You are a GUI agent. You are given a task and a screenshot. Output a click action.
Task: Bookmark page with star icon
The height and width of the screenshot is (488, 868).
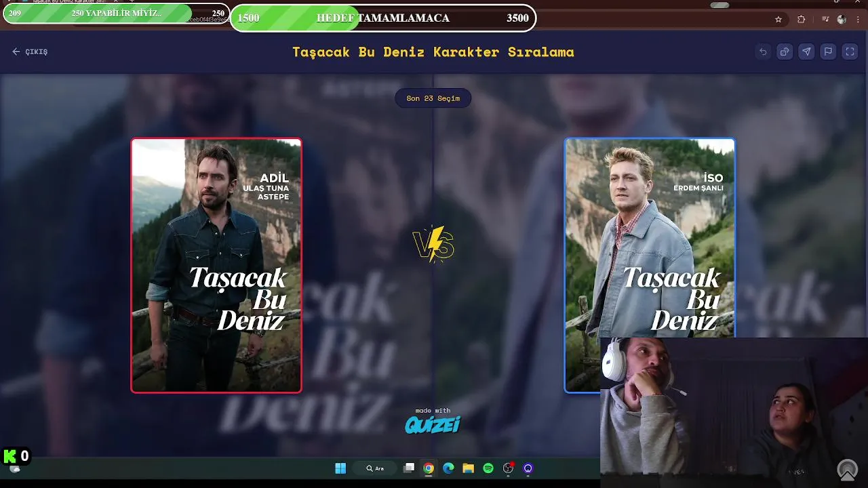pyautogui.click(x=778, y=20)
